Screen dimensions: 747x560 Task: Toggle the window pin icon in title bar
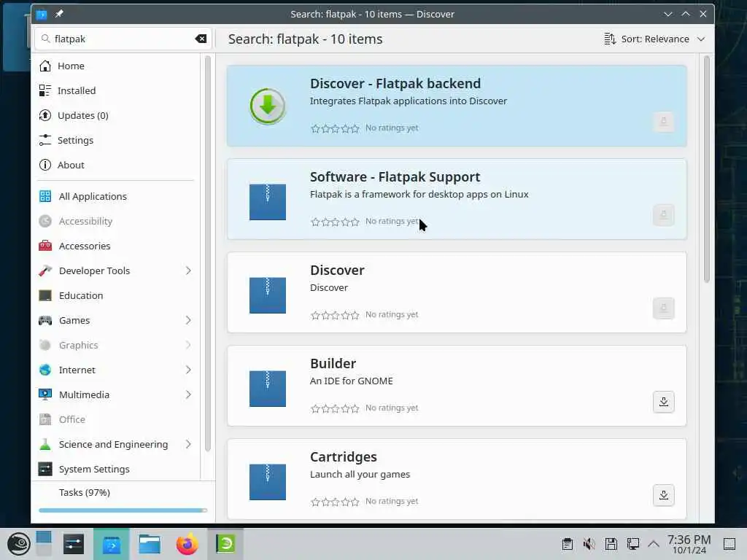(x=59, y=14)
